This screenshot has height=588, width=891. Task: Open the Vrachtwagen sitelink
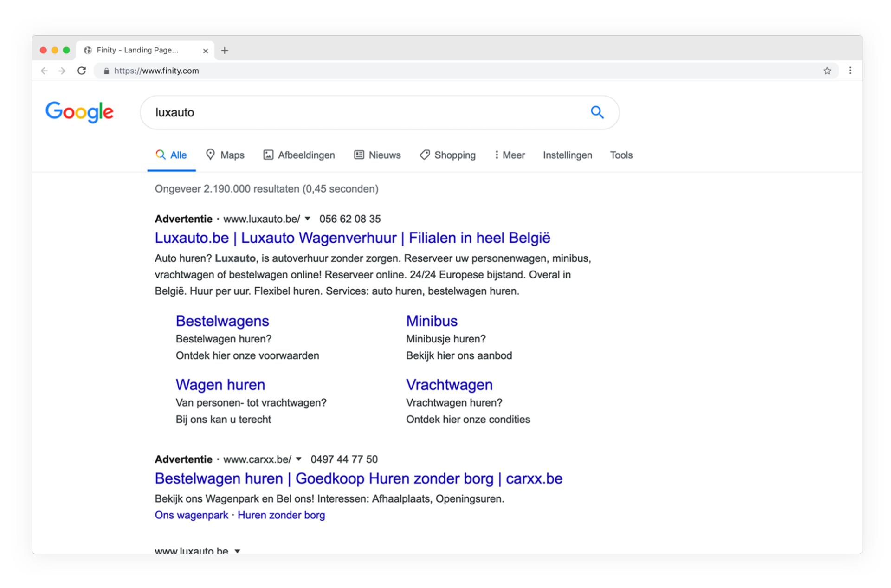click(449, 384)
